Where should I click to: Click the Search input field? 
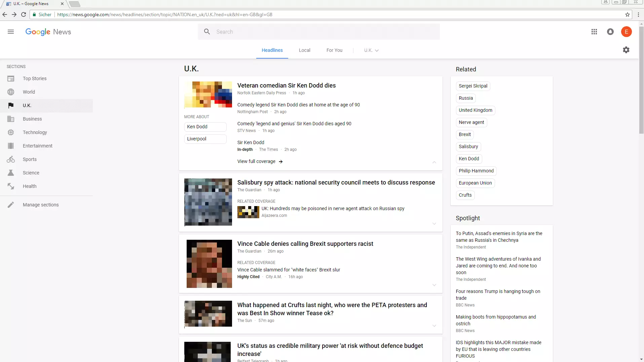point(318,32)
